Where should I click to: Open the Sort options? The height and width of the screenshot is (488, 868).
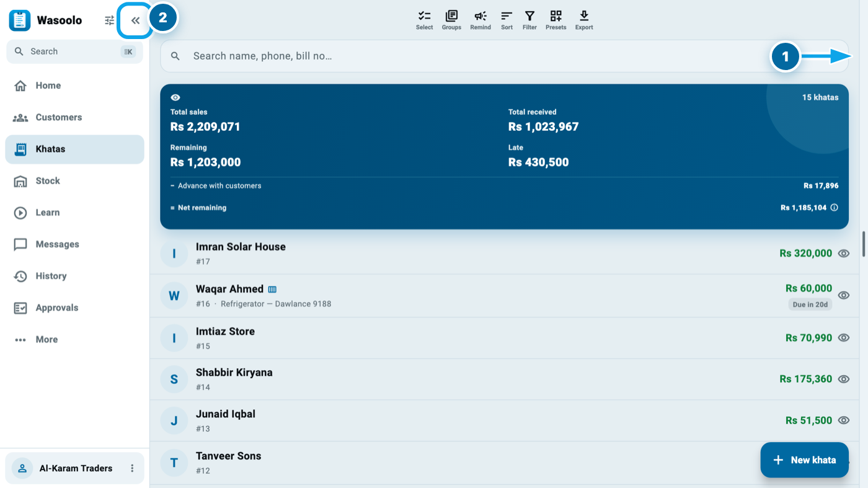tap(507, 20)
